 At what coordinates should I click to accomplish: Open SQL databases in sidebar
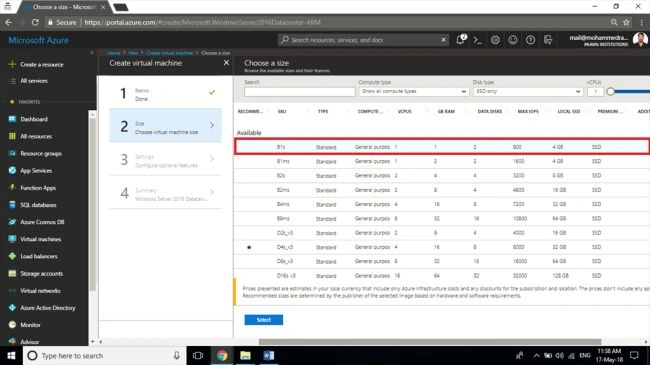pyautogui.click(x=38, y=205)
